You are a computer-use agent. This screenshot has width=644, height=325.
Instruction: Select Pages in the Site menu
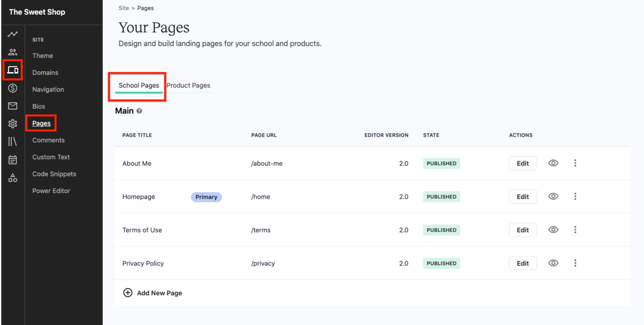pos(42,123)
